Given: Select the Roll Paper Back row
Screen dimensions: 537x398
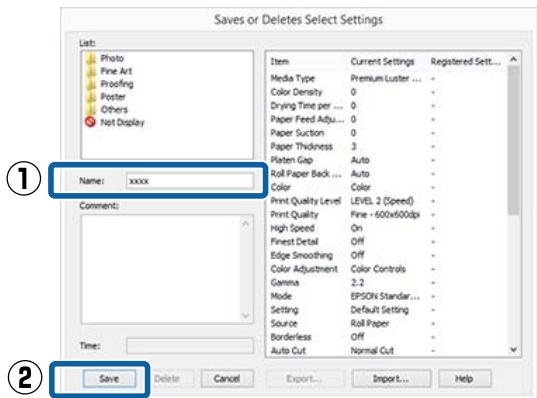Looking at the screenshot, I should pyautogui.click(x=387, y=174).
